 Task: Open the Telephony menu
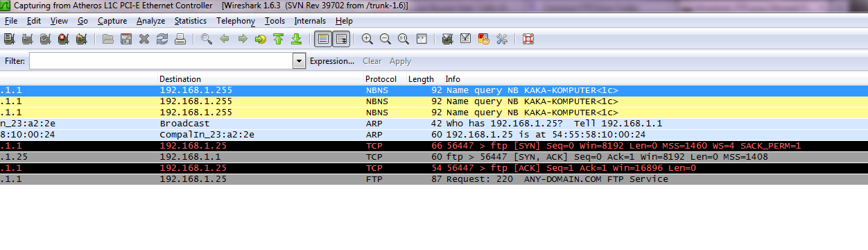pos(236,21)
